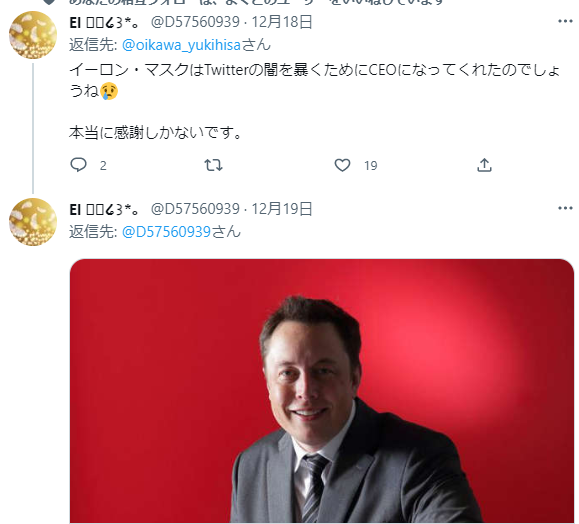Click the display name on second tweet
The width and height of the screenshot is (579, 524).
click(105, 210)
